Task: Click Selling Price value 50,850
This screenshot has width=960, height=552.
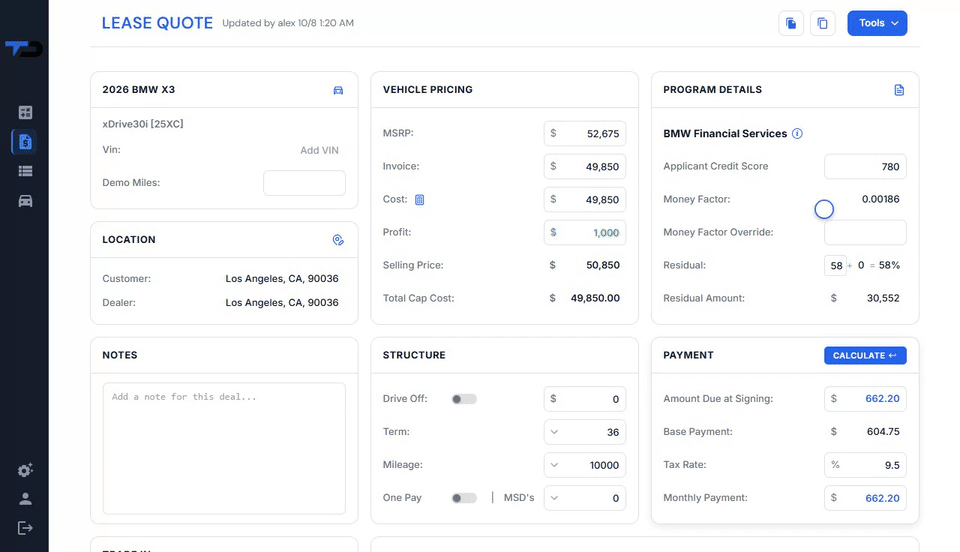Action: tap(603, 265)
